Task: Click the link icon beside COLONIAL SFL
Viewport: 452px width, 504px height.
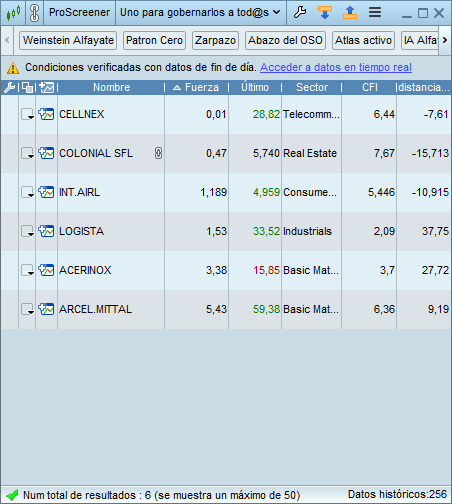Action: (158, 153)
